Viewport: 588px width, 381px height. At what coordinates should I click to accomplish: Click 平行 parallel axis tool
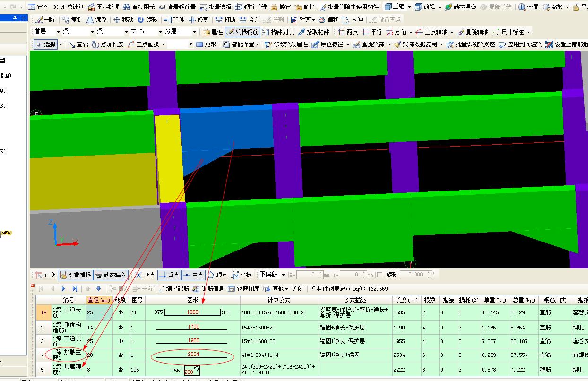372,32
